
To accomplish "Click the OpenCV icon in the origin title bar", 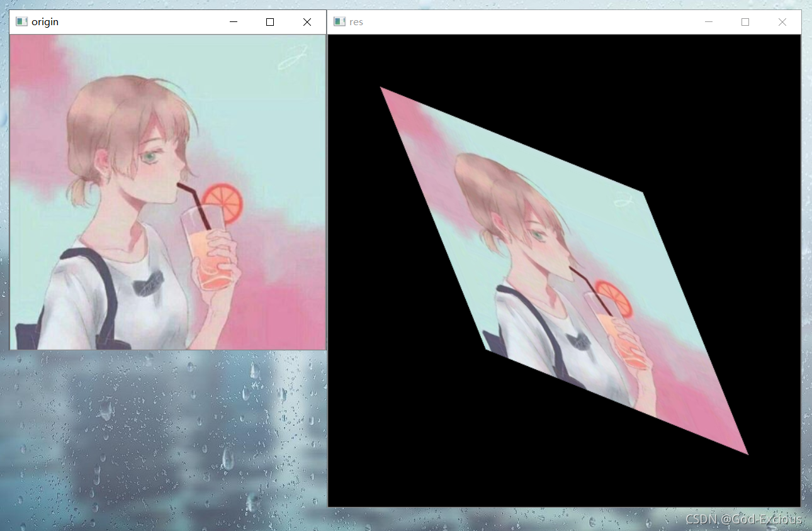I will pyautogui.click(x=21, y=21).
